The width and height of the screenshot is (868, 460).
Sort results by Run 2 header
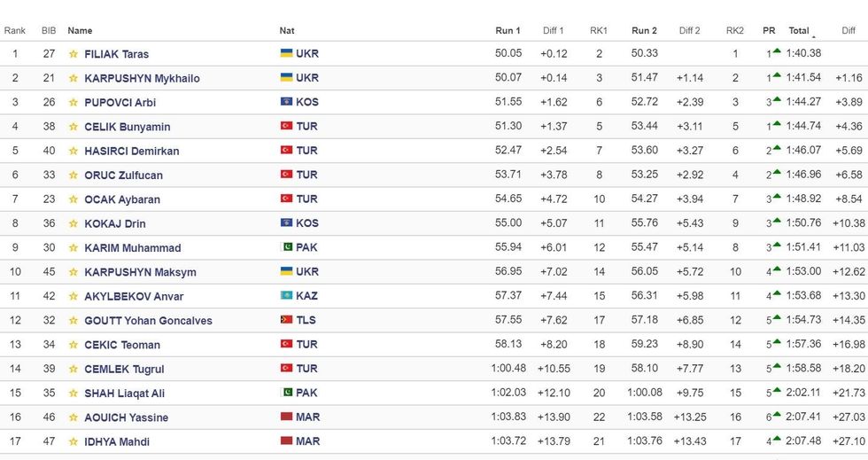click(644, 30)
